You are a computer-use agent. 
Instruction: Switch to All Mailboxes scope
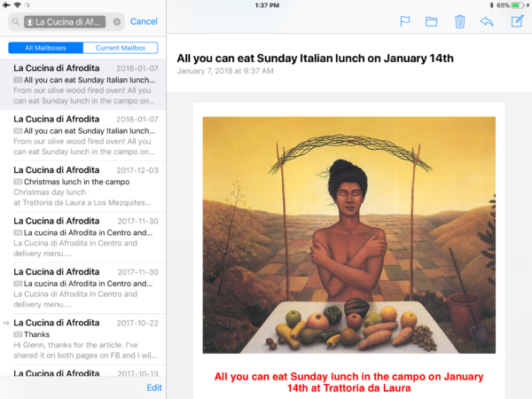(x=45, y=48)
